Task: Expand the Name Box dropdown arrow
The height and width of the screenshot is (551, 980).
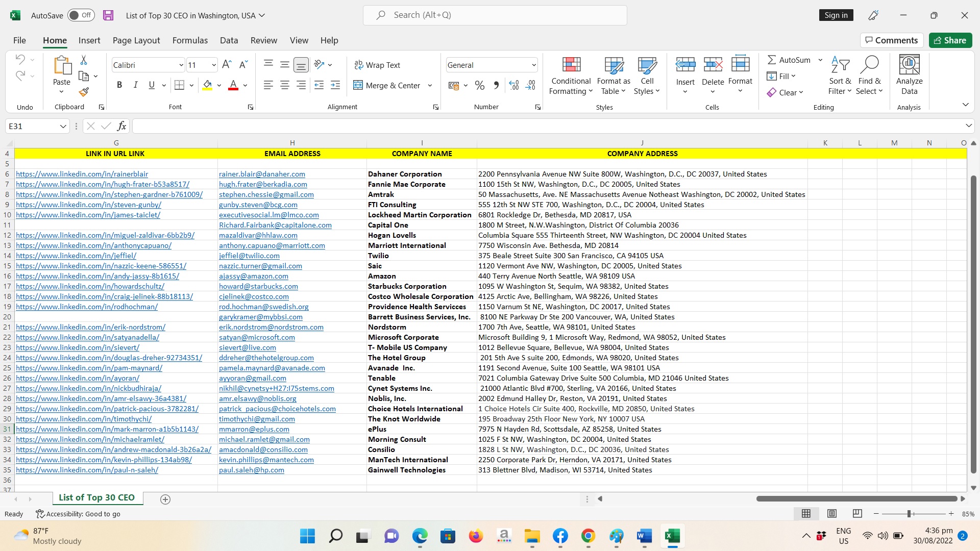Action: tap(63, 126)
